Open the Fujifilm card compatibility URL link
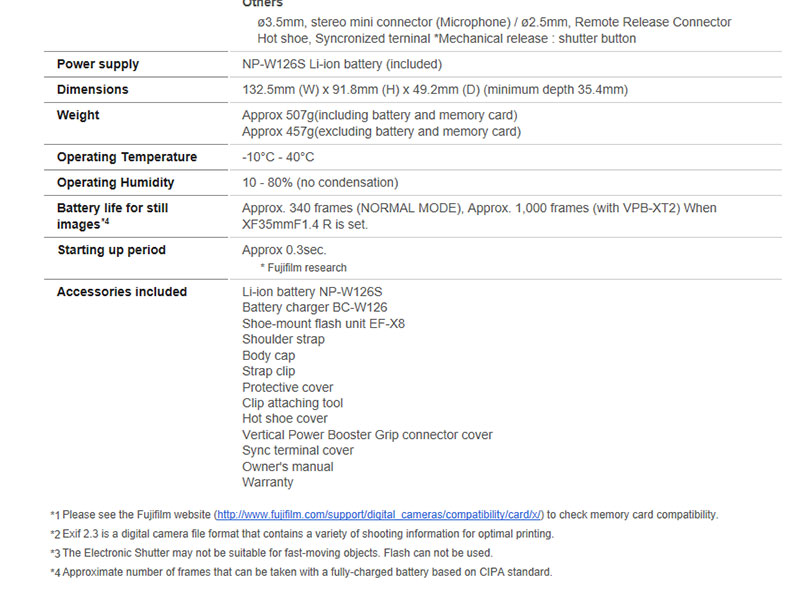This screenshot has width=800, height=608. (x=379, y=515)
